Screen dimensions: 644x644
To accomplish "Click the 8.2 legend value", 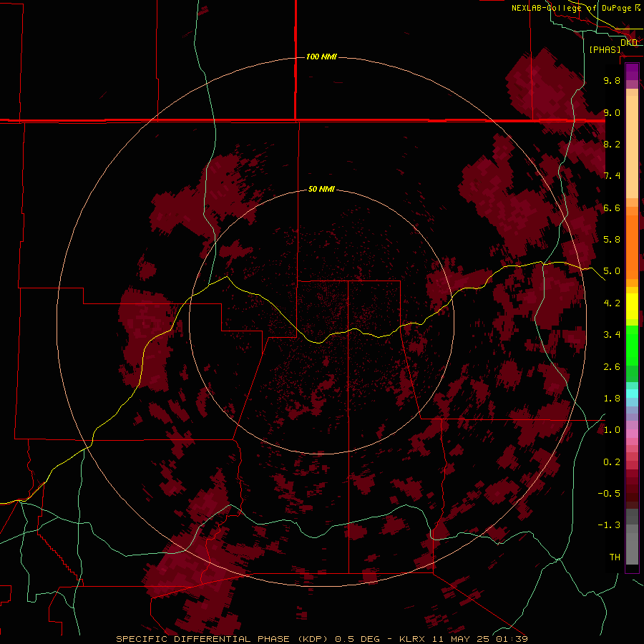I will [x=612, y=144].
